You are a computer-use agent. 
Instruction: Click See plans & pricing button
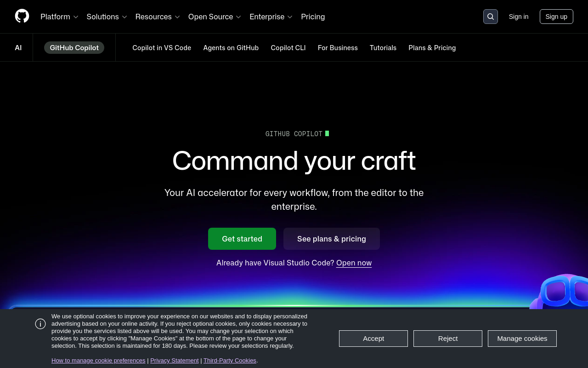click(x=332, y=239)
